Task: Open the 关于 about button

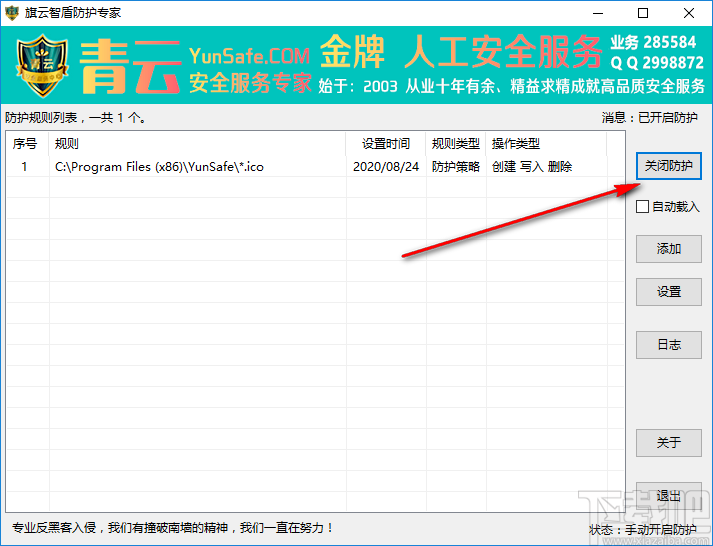Action: [x=668, y=443]
